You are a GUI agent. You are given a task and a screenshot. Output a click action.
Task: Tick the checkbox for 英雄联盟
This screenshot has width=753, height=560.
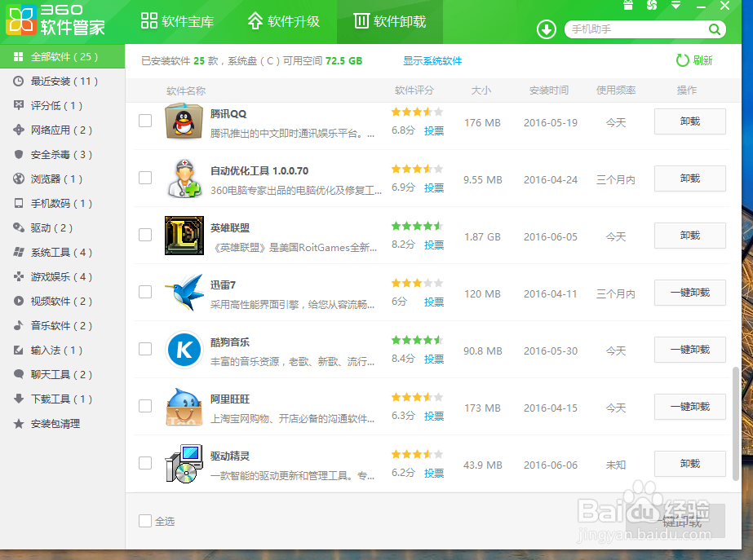[145, 235]
